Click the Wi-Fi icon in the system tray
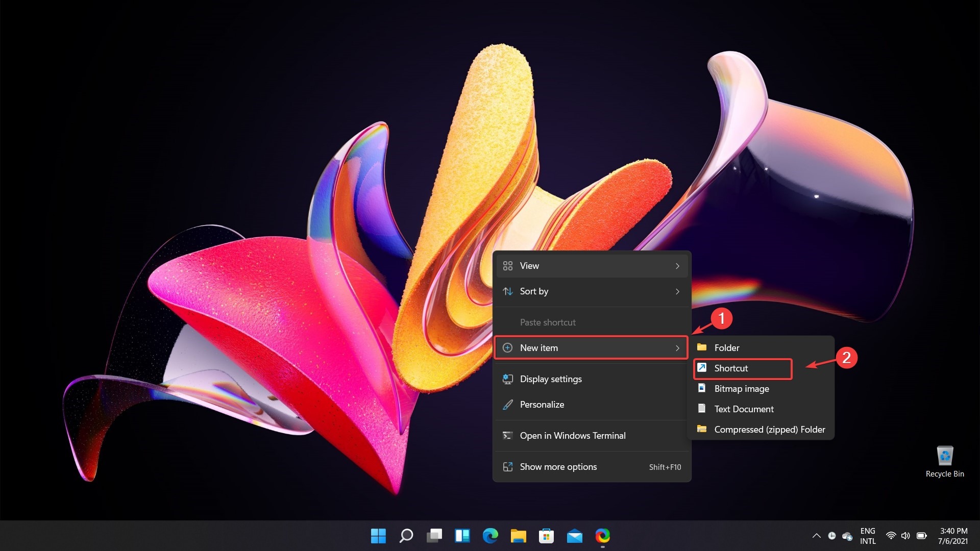 [x=890, y=536]
